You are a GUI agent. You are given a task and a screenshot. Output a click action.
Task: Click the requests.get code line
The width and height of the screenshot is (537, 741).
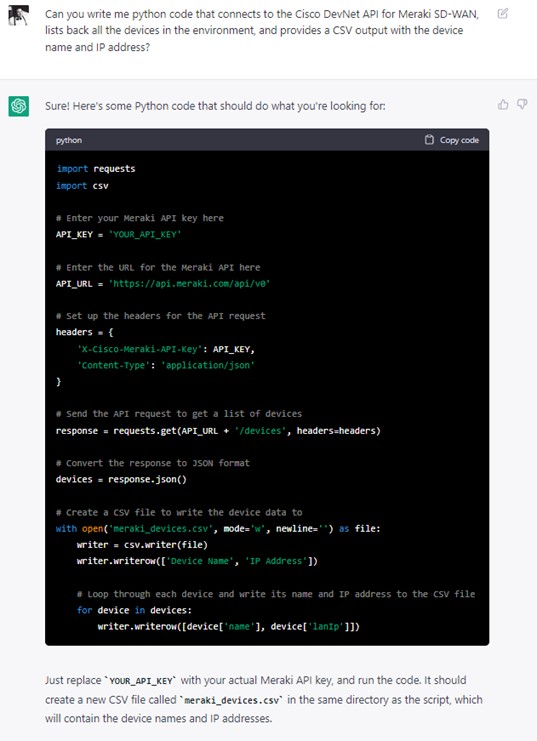click(x=218, y=431)
